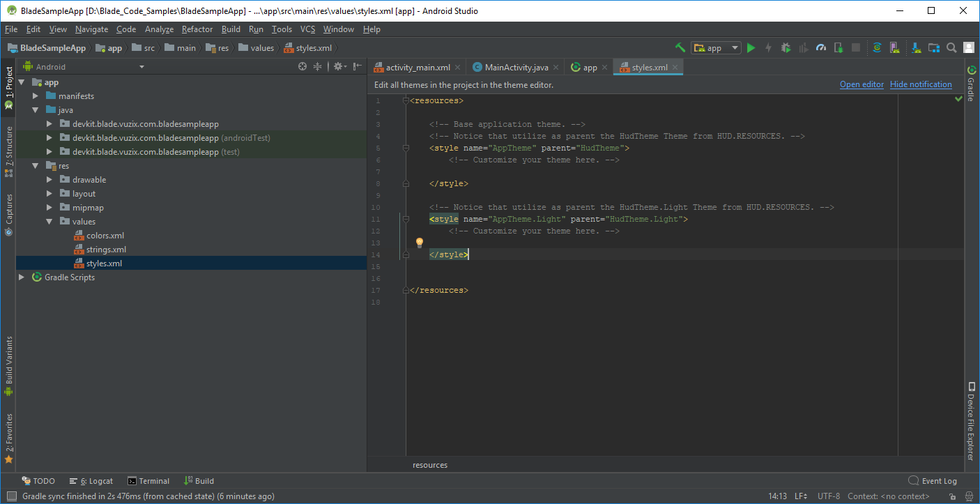Close the styles.xml tab

[675, 68]
